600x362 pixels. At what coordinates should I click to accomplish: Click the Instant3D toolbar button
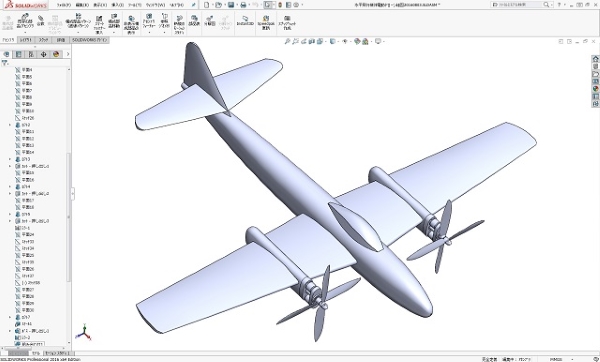point(245,21)
